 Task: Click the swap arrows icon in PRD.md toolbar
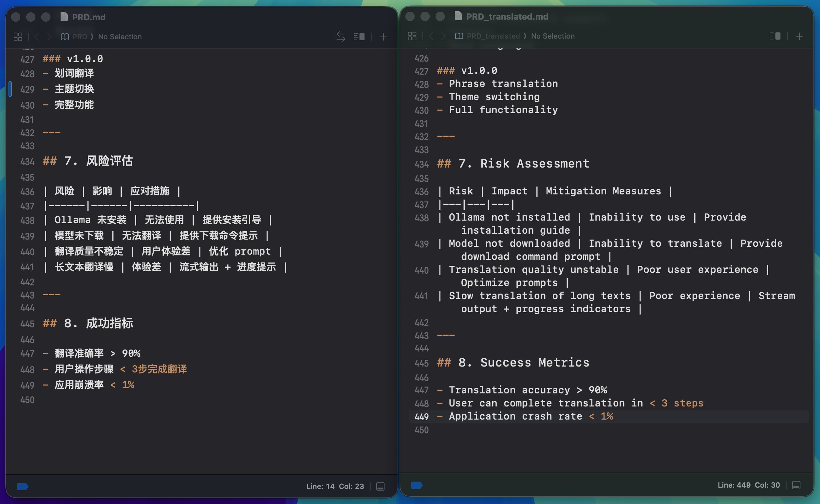click(x=341, y=37)
